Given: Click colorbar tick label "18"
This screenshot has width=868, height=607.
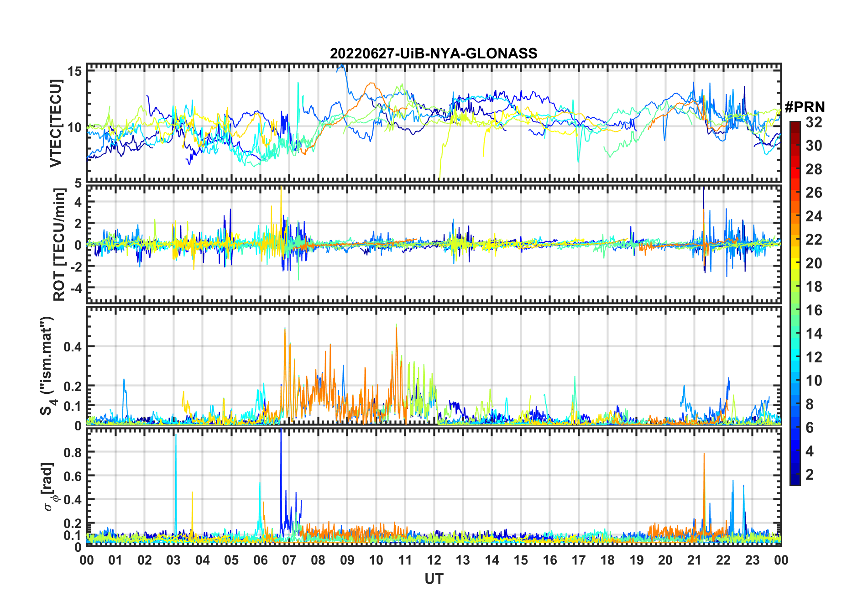Looking at the screenshot, I should (814, 287).
